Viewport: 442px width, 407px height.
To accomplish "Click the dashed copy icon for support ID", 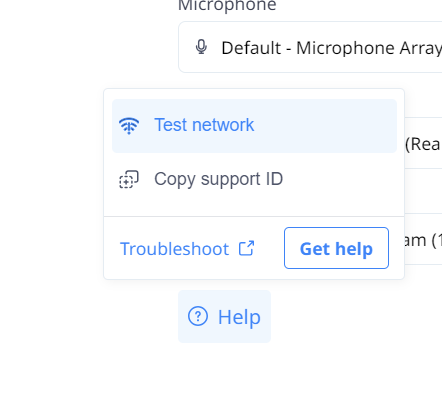I will click(129, 179).
